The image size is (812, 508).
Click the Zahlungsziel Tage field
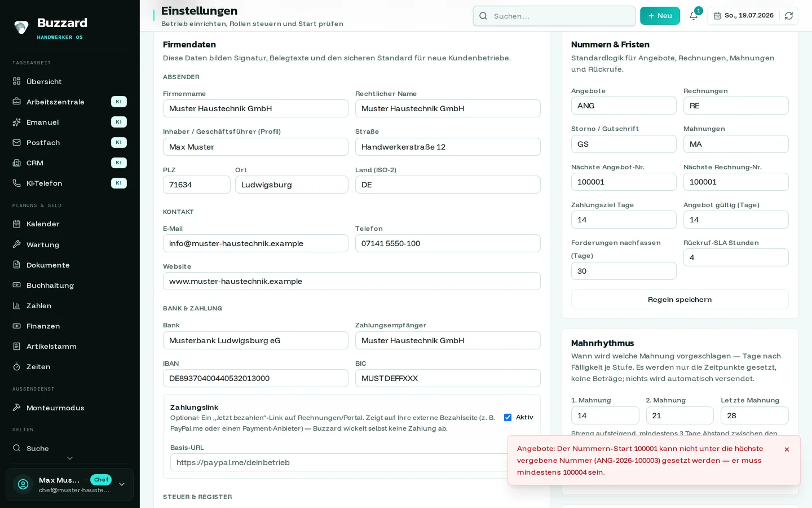coord(624,220)
